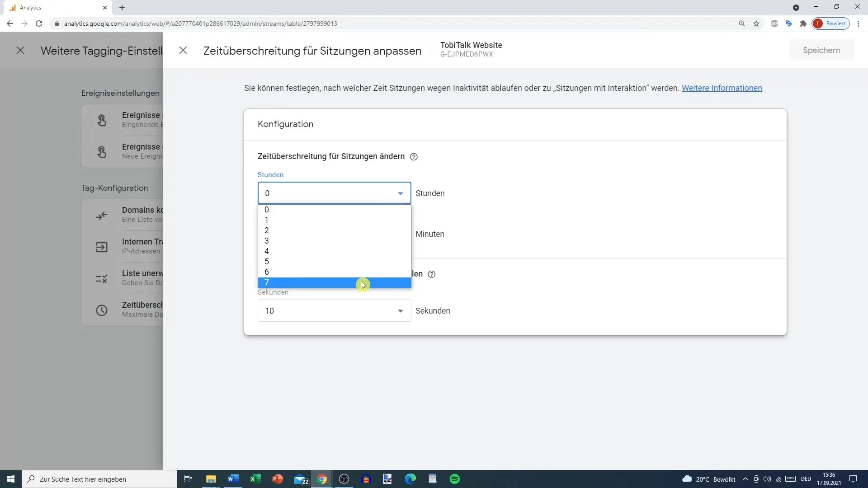Click the Liste unerwünschter filter icon
Screen dimensions: 868x488
coord(102,279)
